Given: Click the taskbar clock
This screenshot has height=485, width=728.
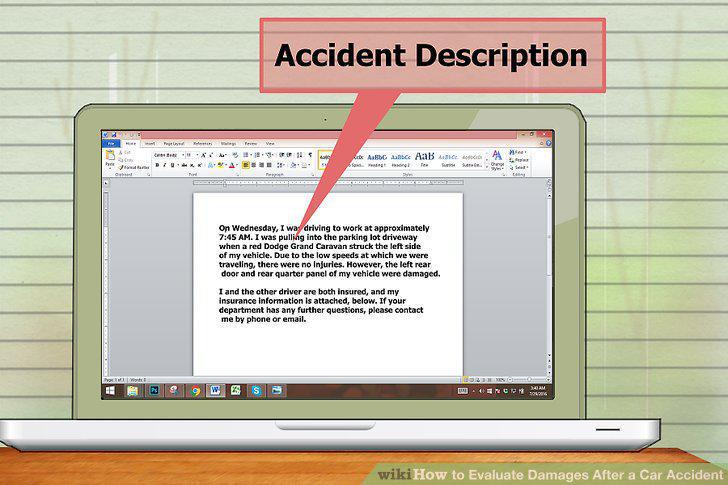Looking at the screenshot, I should [538, 391].
